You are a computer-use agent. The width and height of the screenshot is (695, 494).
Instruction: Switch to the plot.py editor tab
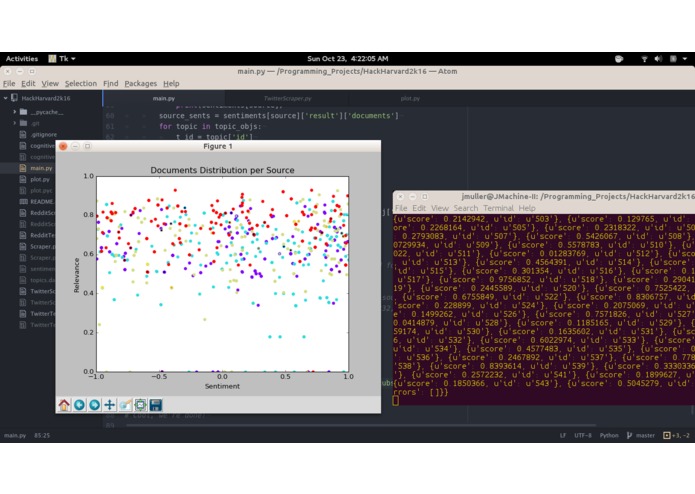[x=410, y=98]
